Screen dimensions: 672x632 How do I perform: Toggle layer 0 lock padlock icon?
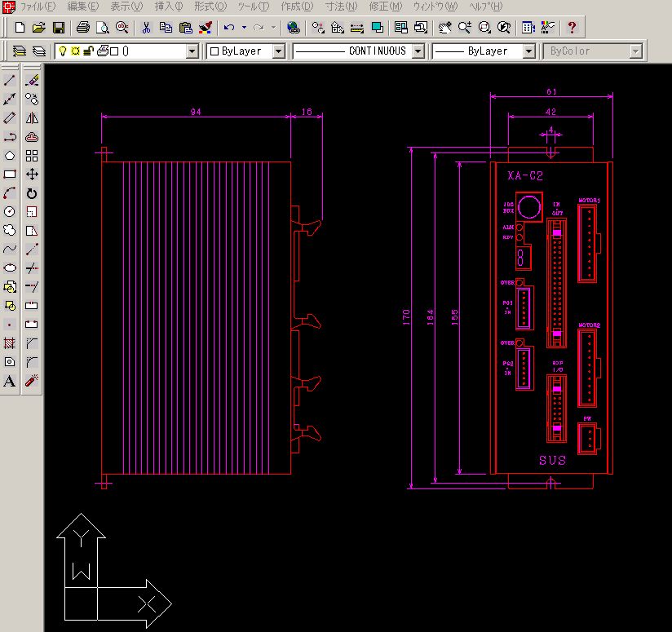[88, 51]
